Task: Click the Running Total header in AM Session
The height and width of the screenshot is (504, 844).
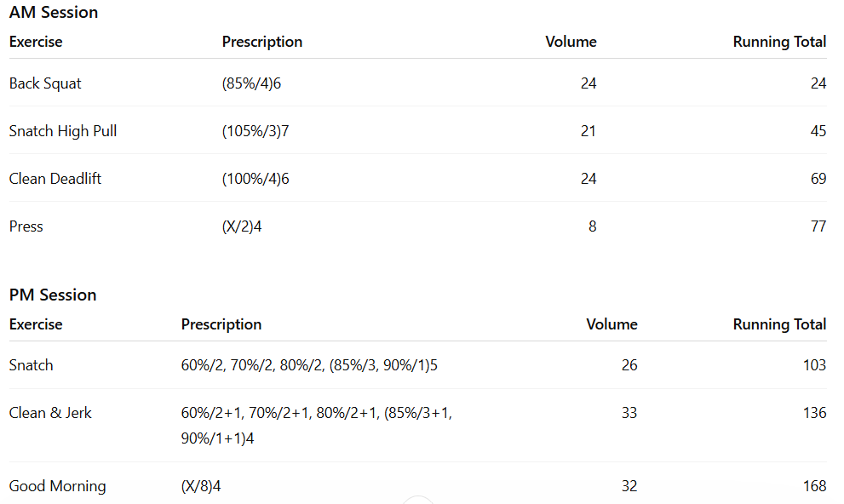Action: click(x=779, y=42)
